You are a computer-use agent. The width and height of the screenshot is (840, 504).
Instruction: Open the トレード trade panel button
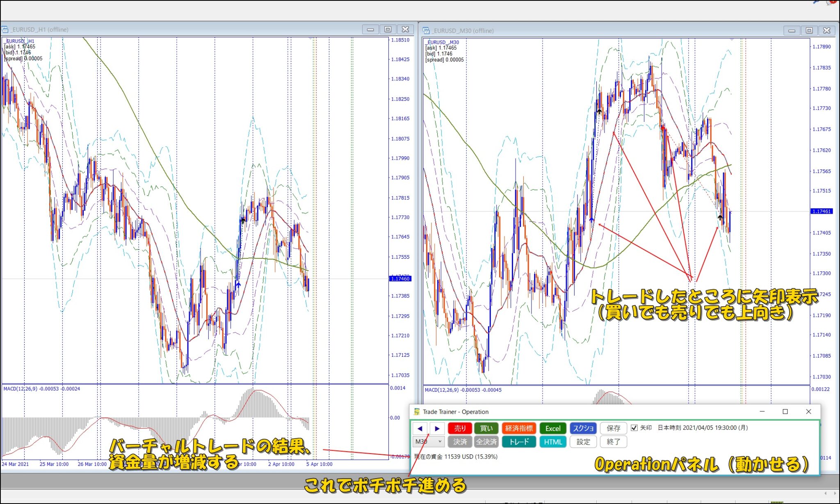pyautogui.click(x=519, y=442)
